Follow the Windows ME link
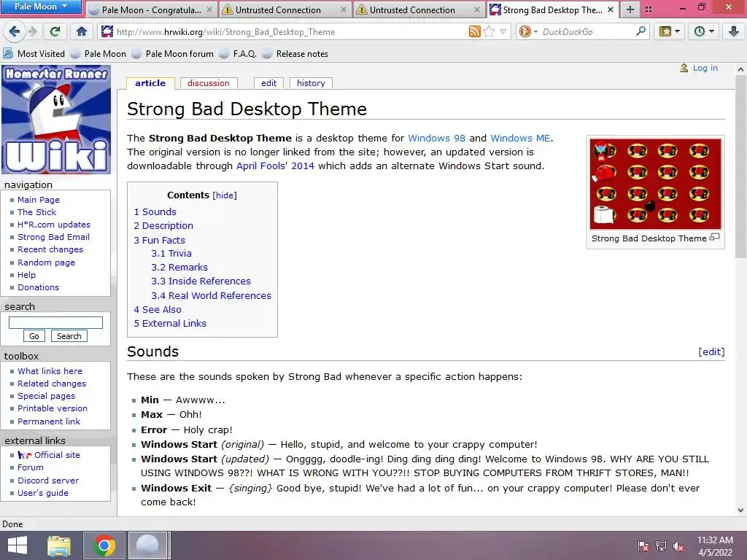The width and height of the screenshot is (747, 560). (x=520, y=138)
